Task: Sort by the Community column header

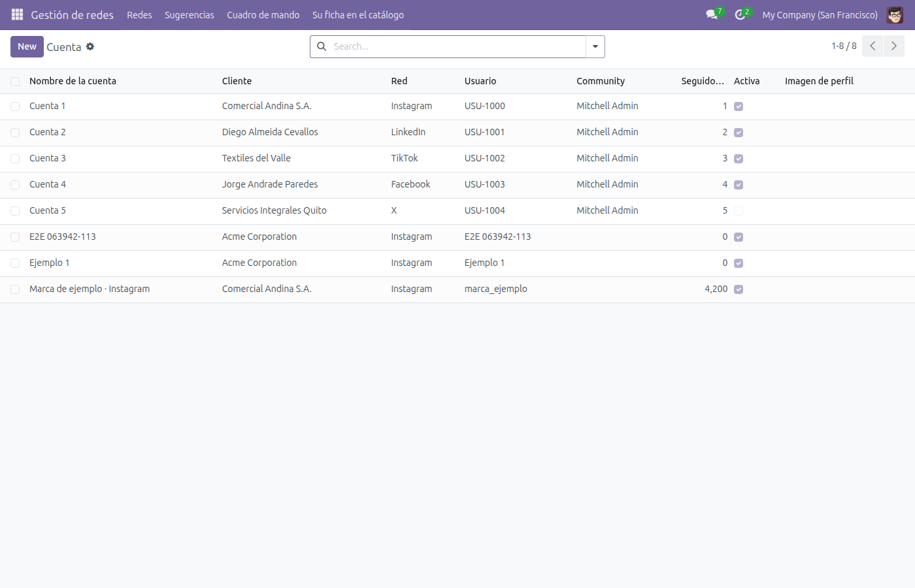Action: pos(601,81)
